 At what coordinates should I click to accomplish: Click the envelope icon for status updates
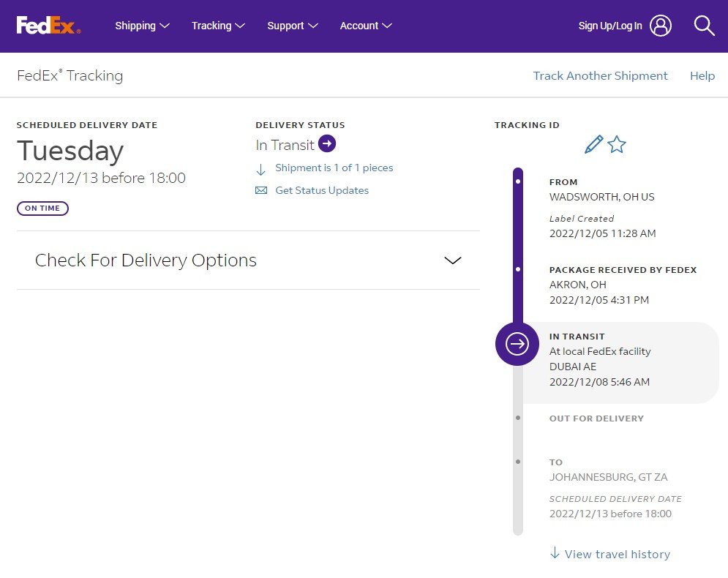pyautogui.click(x=261, y=190)
